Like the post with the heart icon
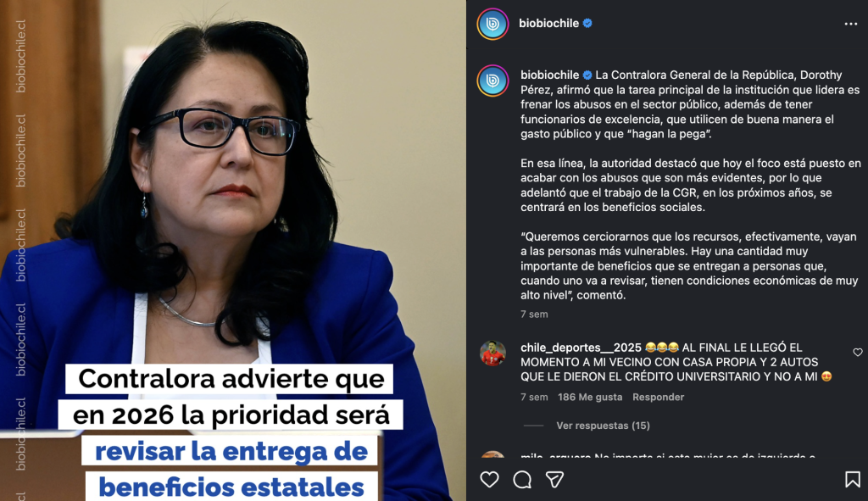 pos(489,480)
